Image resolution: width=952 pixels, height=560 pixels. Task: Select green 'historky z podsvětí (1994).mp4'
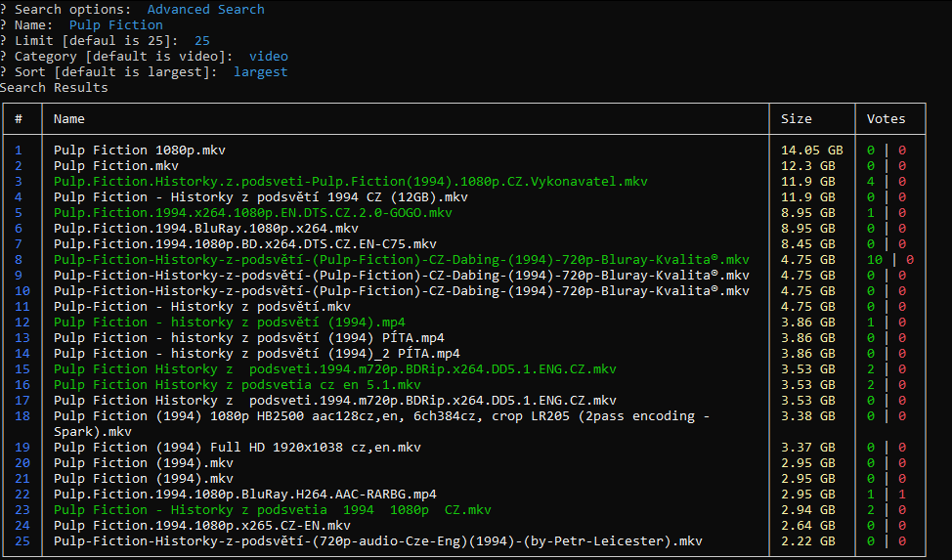[230, 323]
